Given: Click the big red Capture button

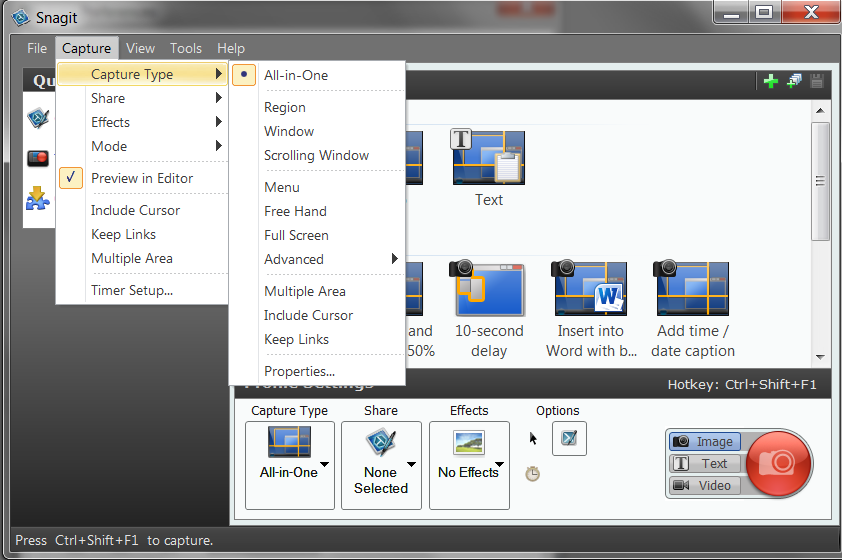Looking at the screenshot, I should tap(778, 463).
